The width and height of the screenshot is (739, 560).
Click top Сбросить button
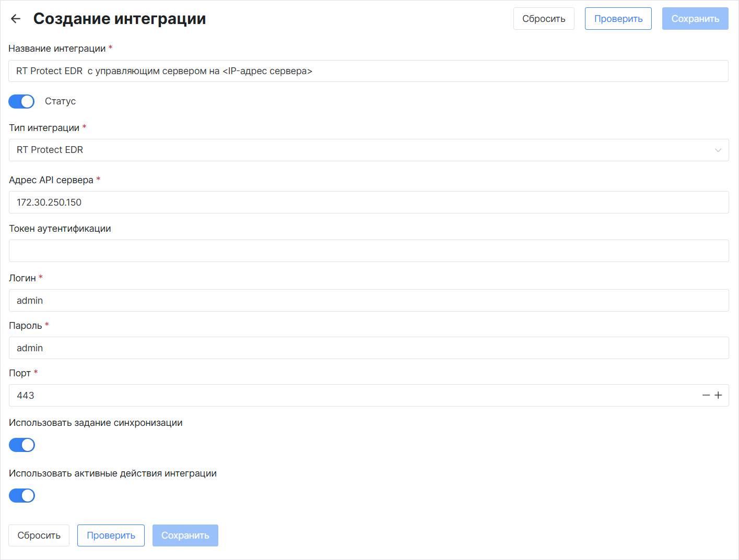point(544,19)
